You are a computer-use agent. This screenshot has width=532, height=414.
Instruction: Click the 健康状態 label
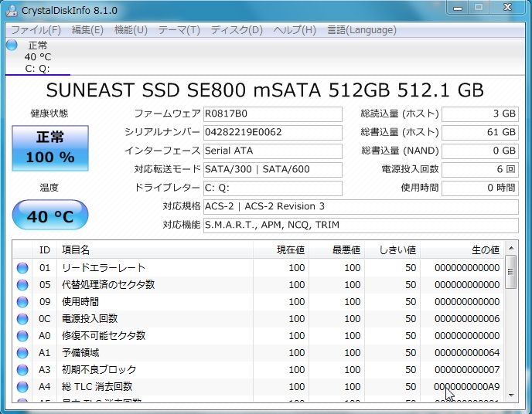click(x=49, y=114)
